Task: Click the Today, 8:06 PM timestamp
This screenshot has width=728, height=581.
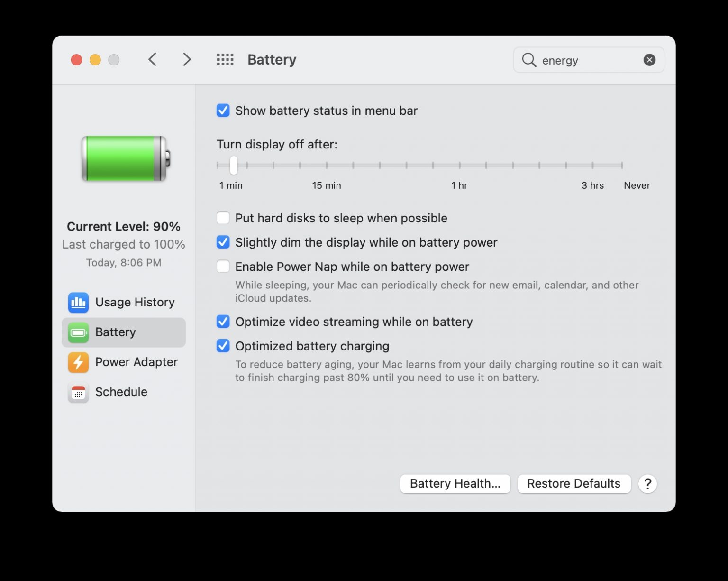Action: [124, 263]
